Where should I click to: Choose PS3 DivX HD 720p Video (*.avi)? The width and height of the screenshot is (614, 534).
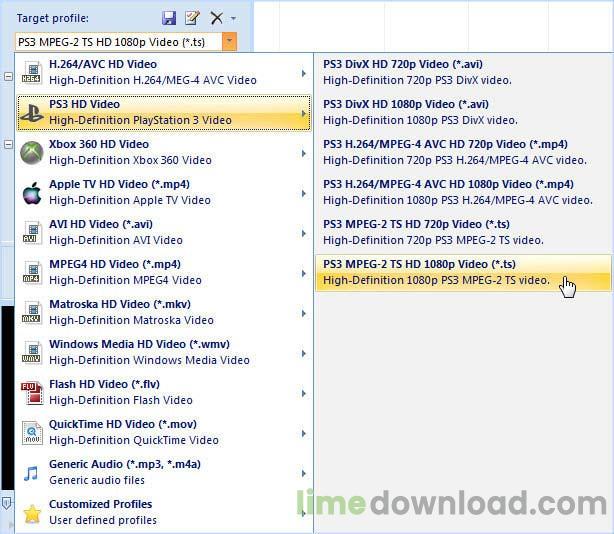[463, 73]
